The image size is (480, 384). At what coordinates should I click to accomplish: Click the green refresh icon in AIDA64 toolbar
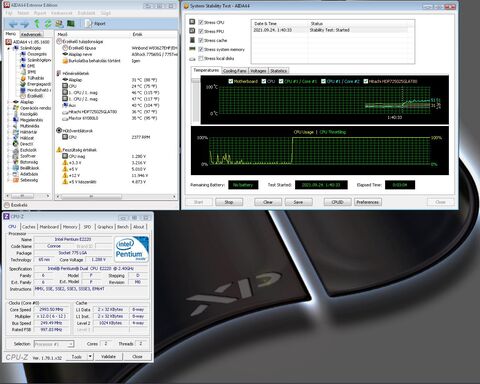click(x=48, y=24)
